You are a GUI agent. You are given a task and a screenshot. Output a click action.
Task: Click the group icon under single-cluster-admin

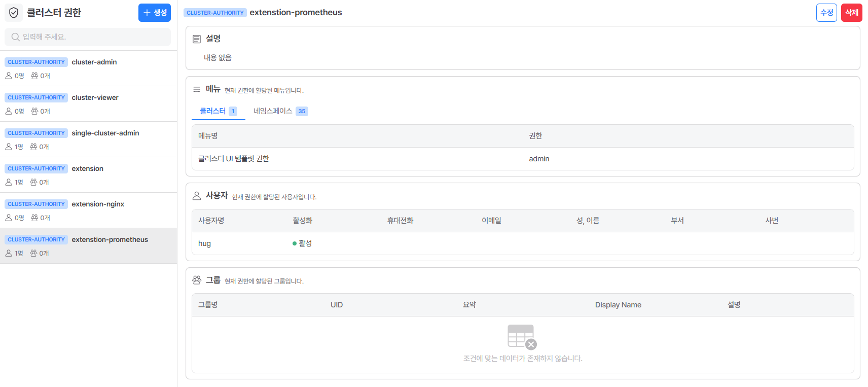point(33,147)
